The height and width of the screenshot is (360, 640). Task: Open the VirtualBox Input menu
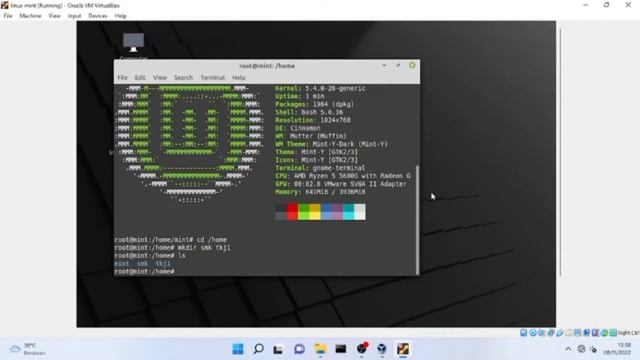tap(74, 16)
